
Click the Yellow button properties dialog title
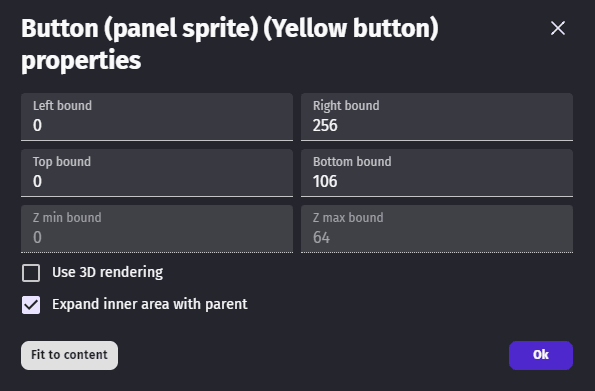click(230, 44)
